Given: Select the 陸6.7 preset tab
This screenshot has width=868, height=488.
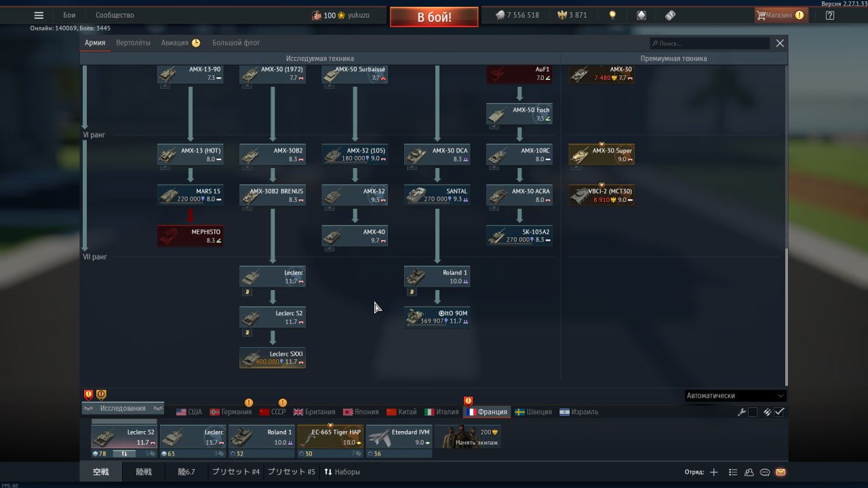Looking at the screenshot, I should pyautogui.click(x=186, y=472).
